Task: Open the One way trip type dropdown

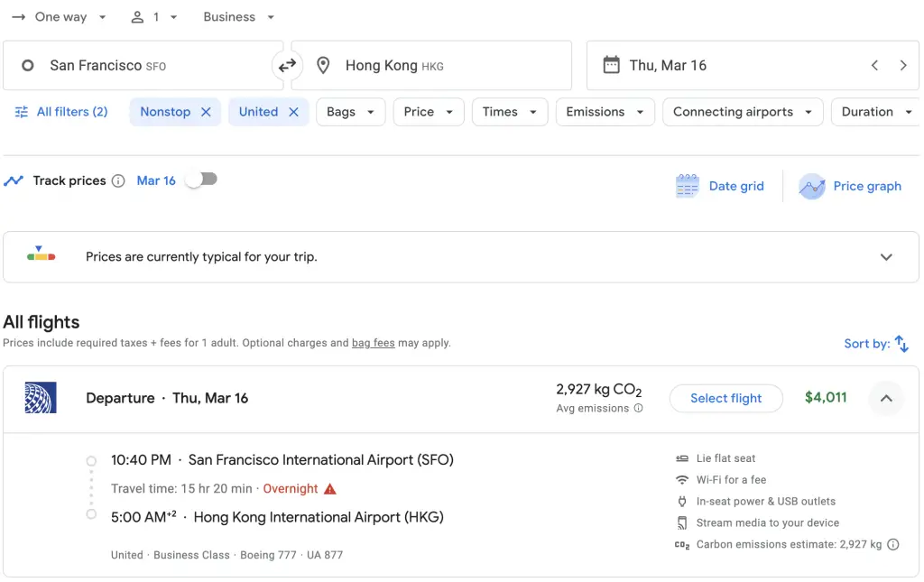Action: point(60,17)
